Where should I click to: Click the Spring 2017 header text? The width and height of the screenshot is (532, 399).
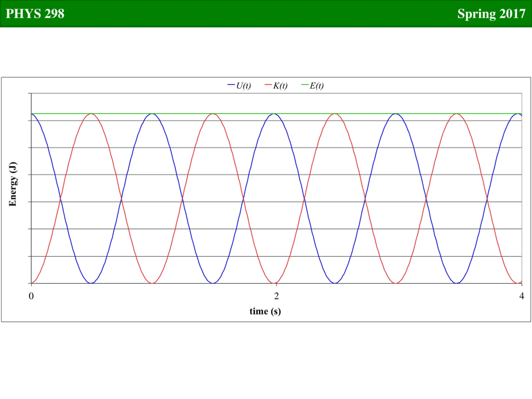[x=491, y=14]
